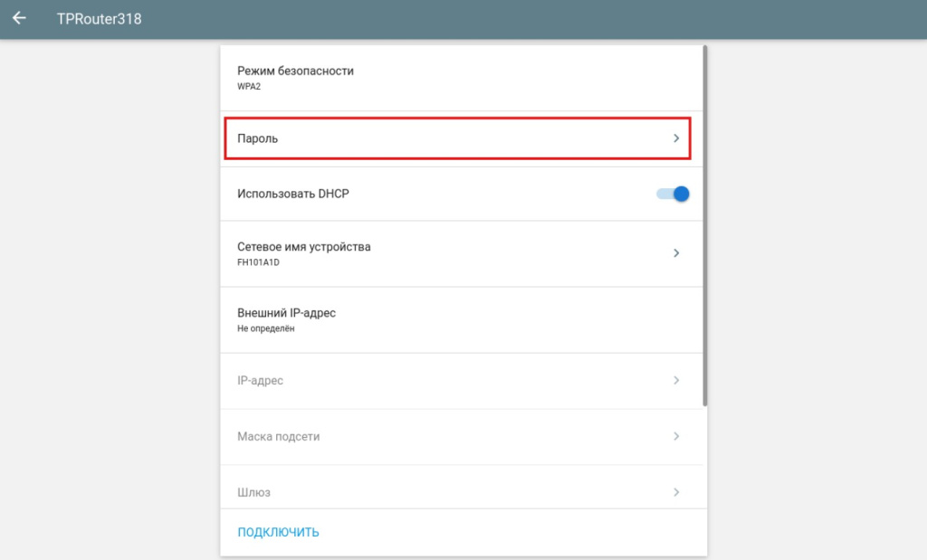927x560 pixels.
Task: Click the TPRouter318 title text
Action: point(99,18)
